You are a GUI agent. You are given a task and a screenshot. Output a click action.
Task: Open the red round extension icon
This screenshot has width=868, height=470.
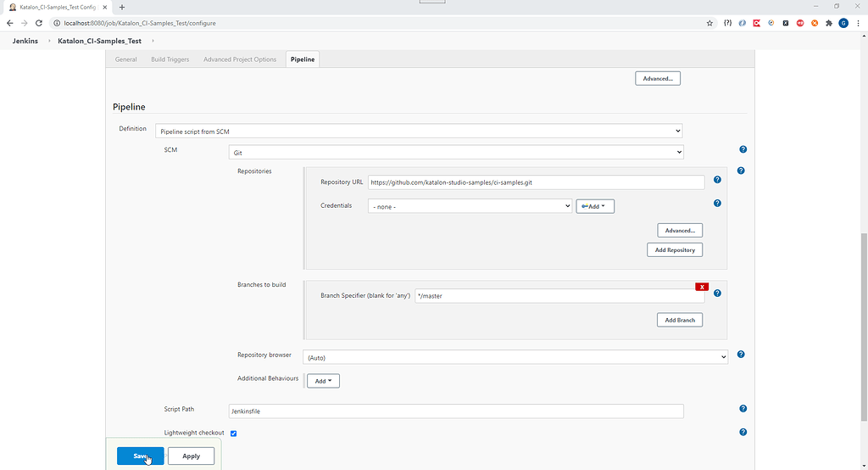800,23
